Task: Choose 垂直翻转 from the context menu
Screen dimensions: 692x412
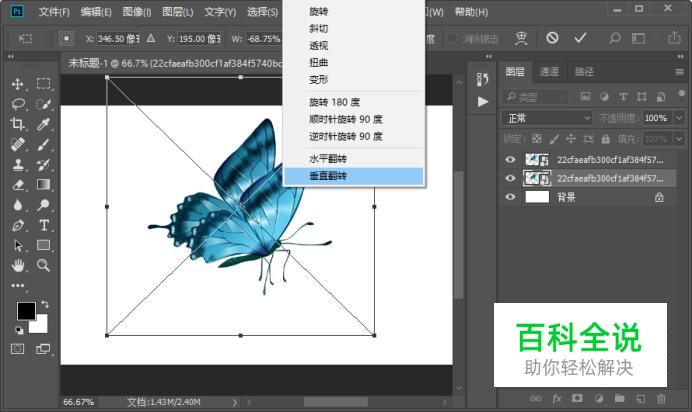Action: [x=354, y=176]
